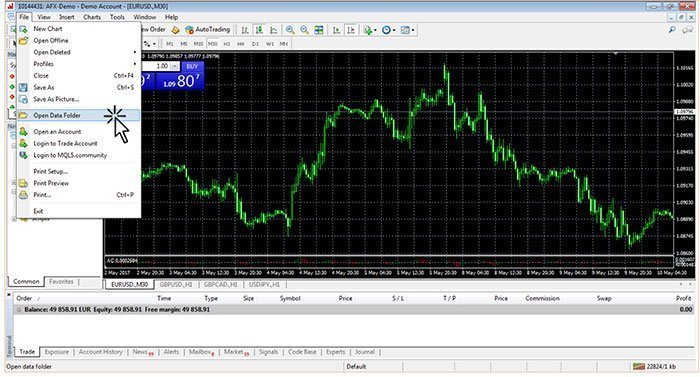
Task: Switch to GBPUSD,H1 chart tab
Action: (176, 285)
